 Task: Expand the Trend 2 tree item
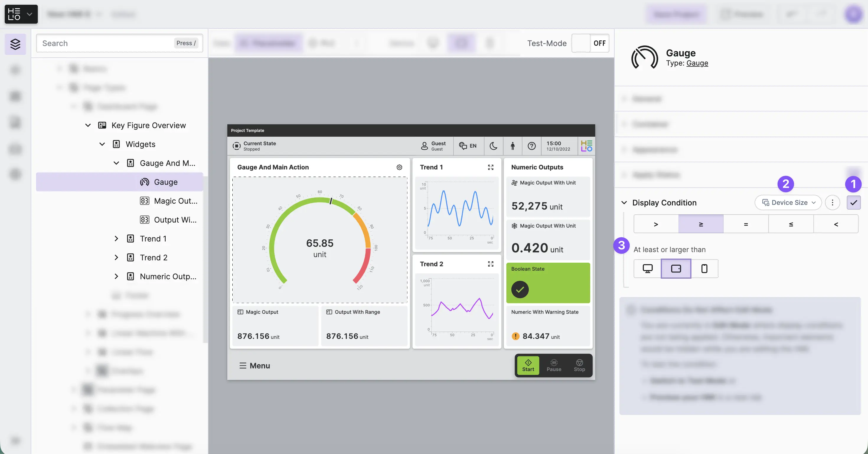[116, 258]
